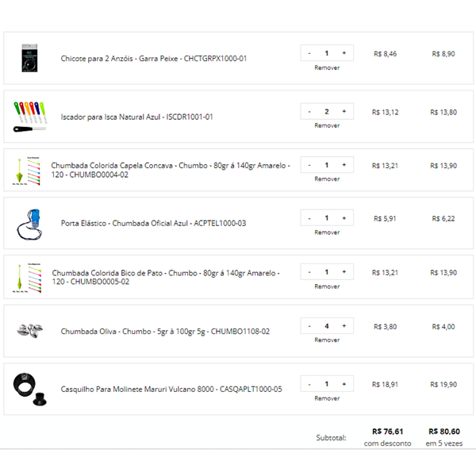This screenshot has width=476, height=476.
Task: Open Casquilho black ring product image
Action: (x=30, y=390)
